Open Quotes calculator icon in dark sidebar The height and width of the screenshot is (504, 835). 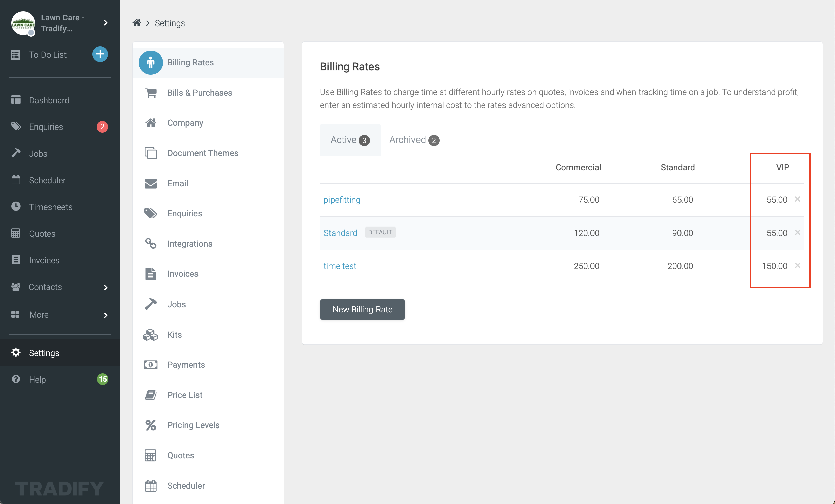[x=16, y=233]
